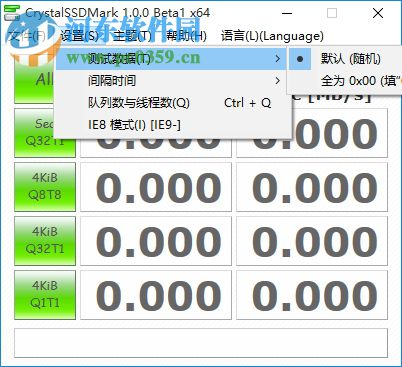The height and width of the screenshot is (367, 402).
Task: Maximize the CrystalSSDMark window
Action: 332,13
